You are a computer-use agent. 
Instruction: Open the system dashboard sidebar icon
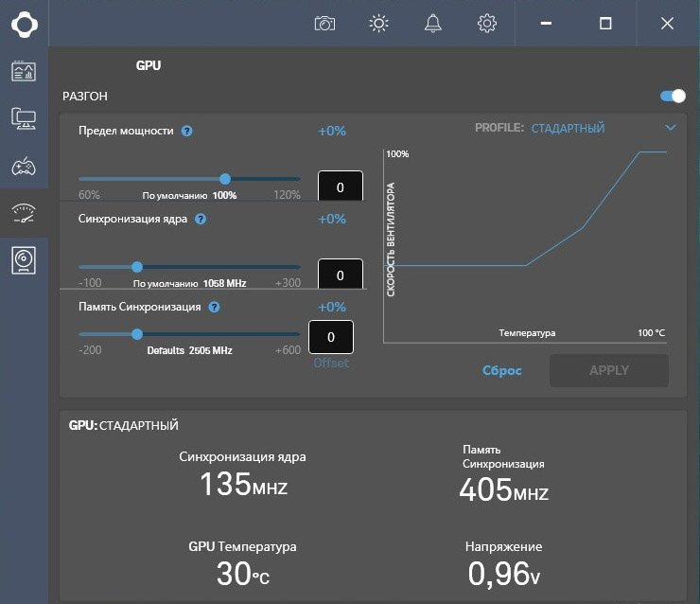pos(24,72)
